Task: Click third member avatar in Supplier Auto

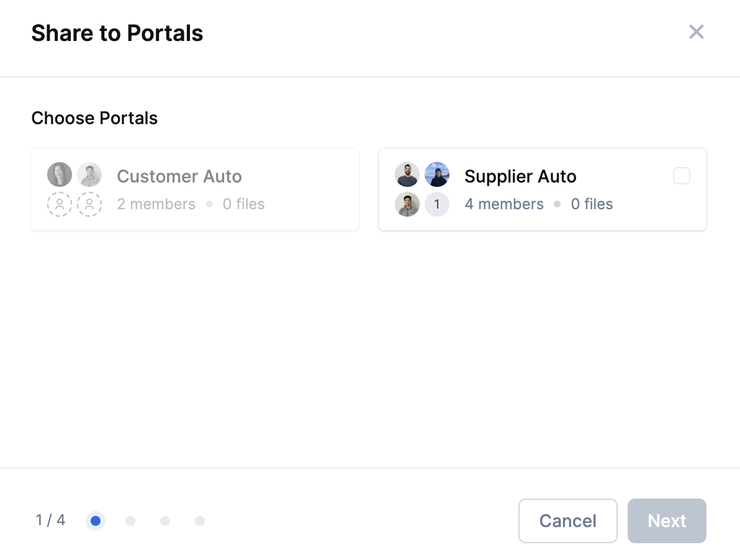Action: point(407,204)
